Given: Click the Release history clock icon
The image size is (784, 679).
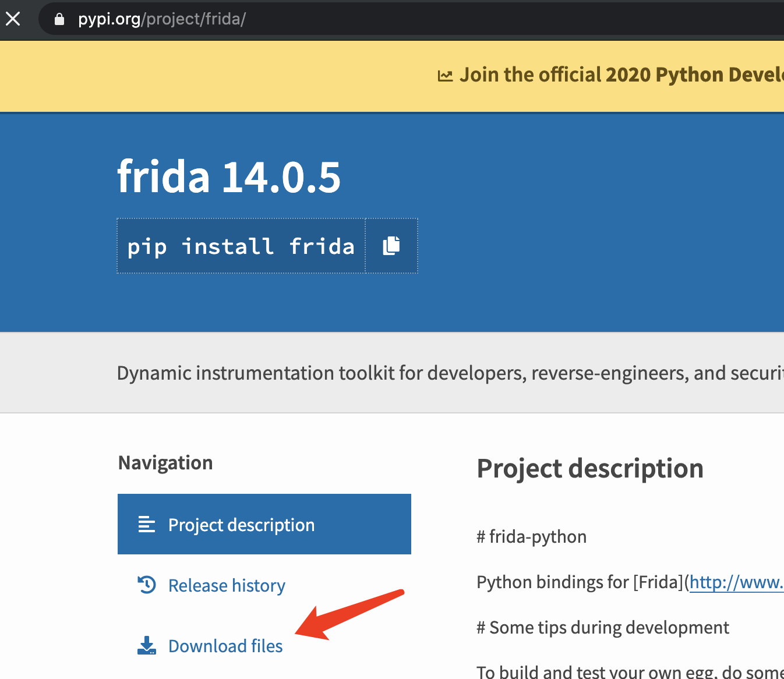Looking at the screenshot, I should pos(147,584).
